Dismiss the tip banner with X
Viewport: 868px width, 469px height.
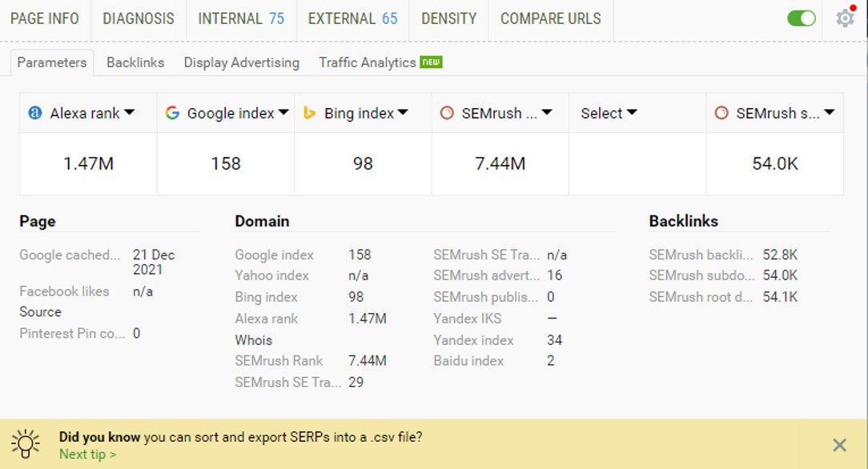pyautogui.click(x=839, y=445)
